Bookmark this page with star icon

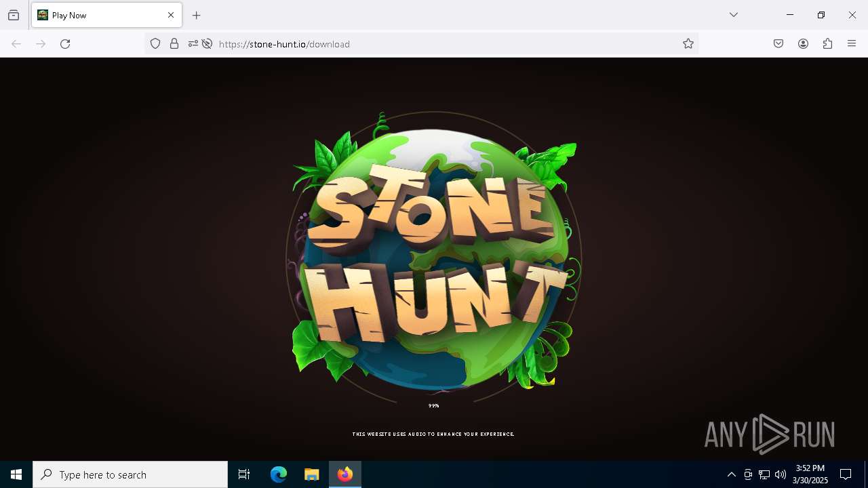(x=688, y=44)
